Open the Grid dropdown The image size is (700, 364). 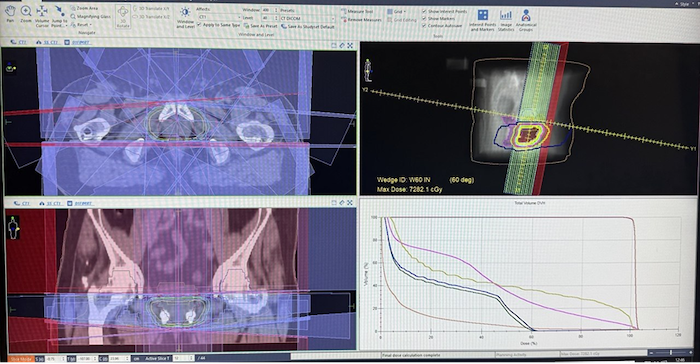click(396, 12)
